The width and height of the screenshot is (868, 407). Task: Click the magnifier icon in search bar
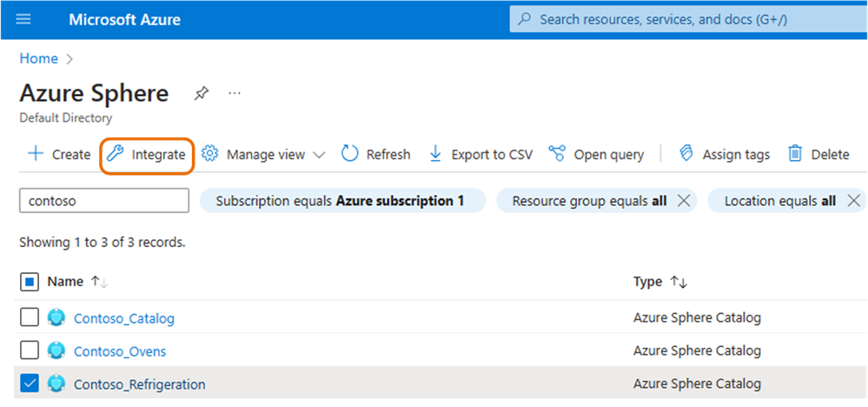pos(524,19)
